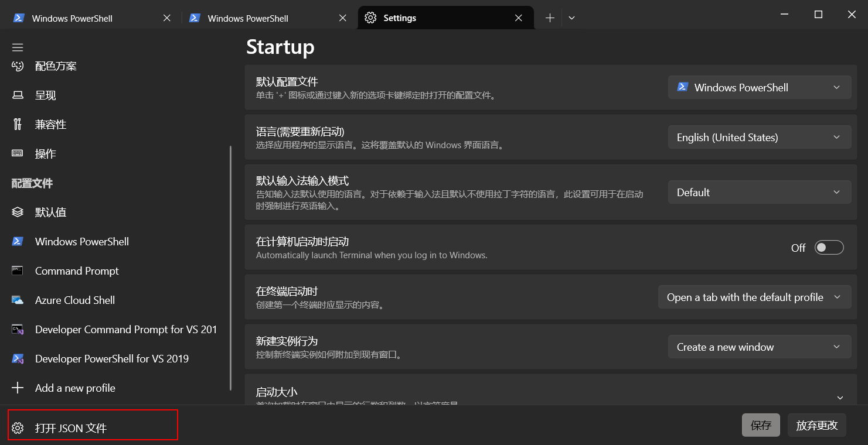Click 打开 JSON 文件 button
The width and height of the screenshot is (868, 445).
point(93,426)
